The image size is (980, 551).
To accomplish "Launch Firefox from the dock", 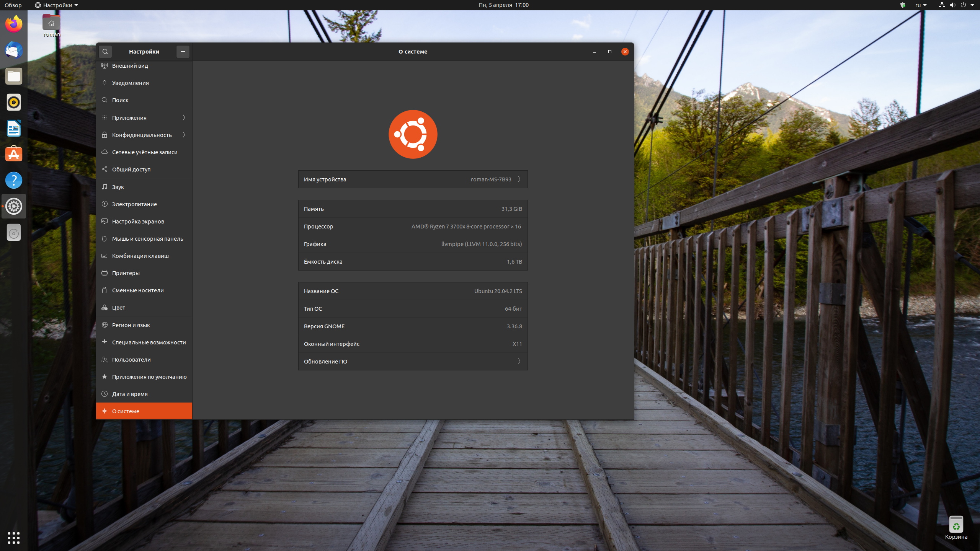I will pyautogui.click(x=14, y=24).
